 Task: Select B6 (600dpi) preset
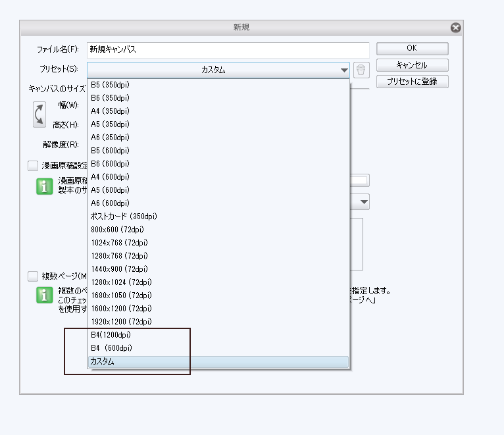click(218, 164)
